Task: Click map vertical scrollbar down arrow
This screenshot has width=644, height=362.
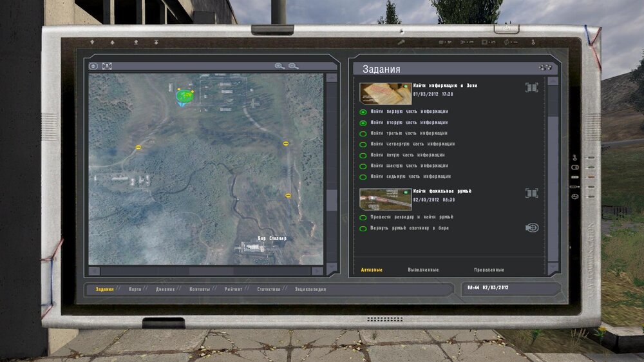Action: (x=332, y=267)
